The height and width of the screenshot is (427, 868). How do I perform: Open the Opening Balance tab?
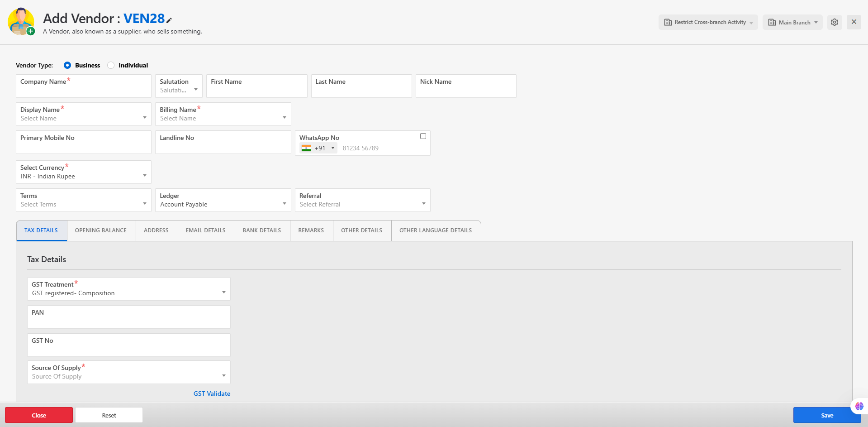click(101, 230)
